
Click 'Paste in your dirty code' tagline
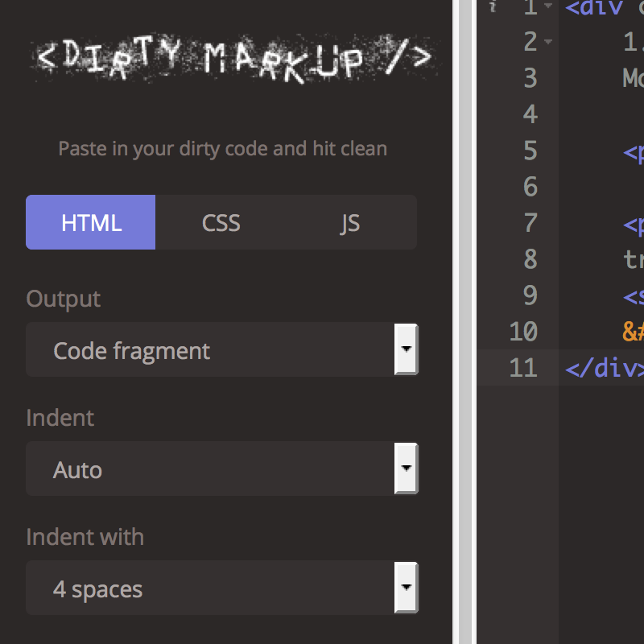click(x=223, y=148)
